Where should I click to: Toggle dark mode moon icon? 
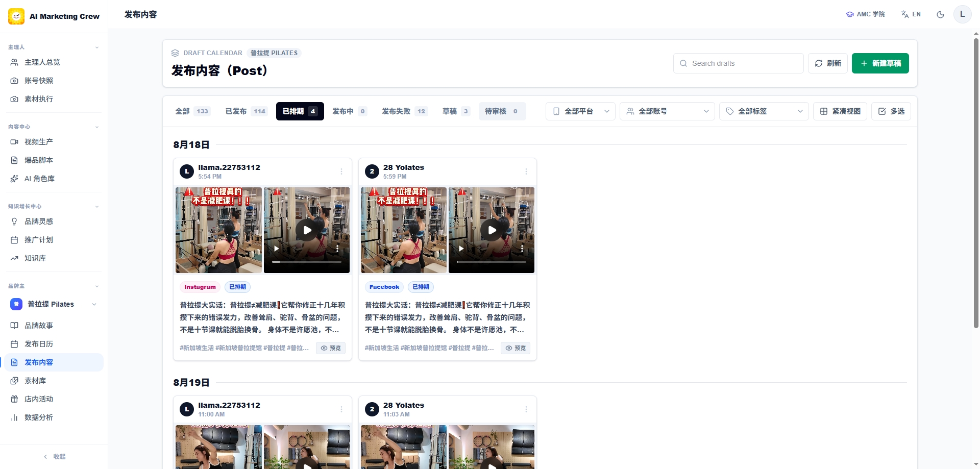click(x=940, y=14)
